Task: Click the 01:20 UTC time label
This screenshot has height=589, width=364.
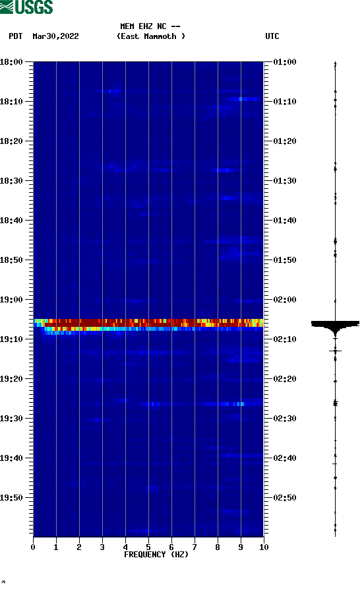Action: [285, 141]
